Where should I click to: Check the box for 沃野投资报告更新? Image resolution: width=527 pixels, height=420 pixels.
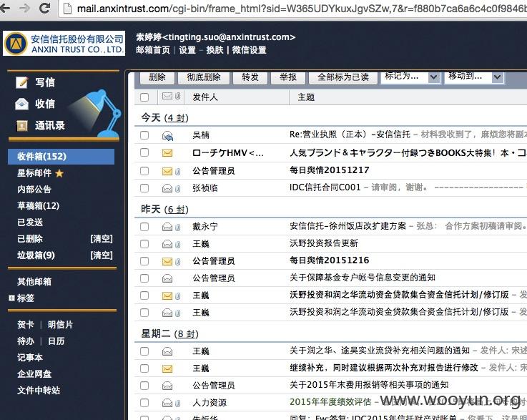pos(144,244)
